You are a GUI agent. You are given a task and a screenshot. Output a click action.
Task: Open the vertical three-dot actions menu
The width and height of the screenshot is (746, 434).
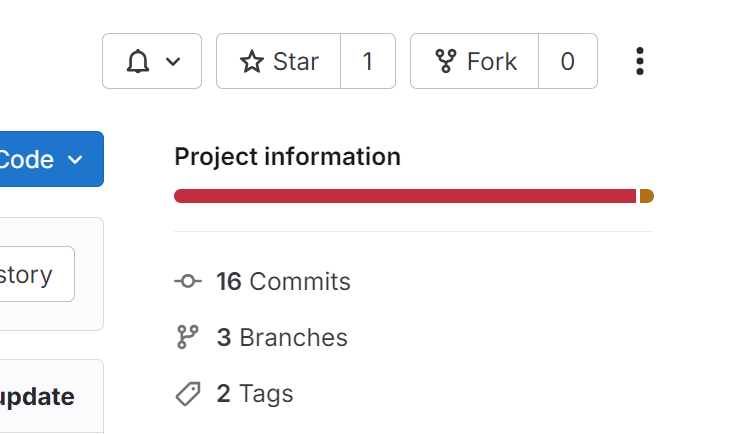pyautogui.click(x=640, y=62)
